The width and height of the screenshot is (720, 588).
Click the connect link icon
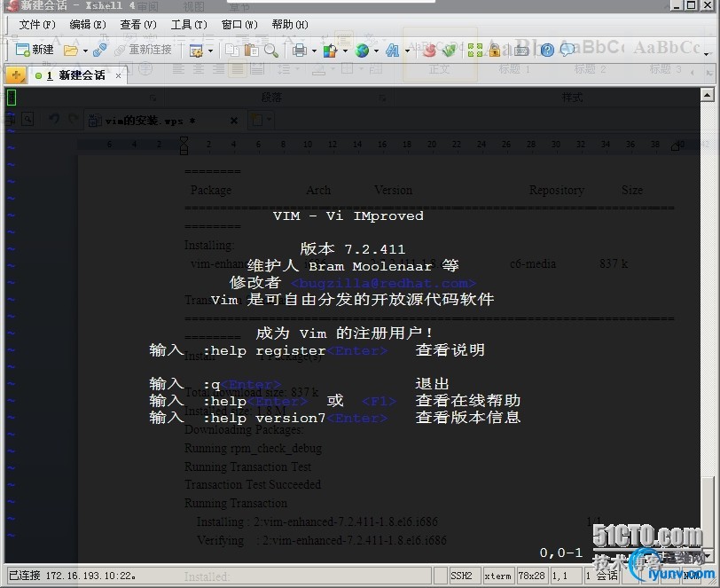[x=99, y=50]
